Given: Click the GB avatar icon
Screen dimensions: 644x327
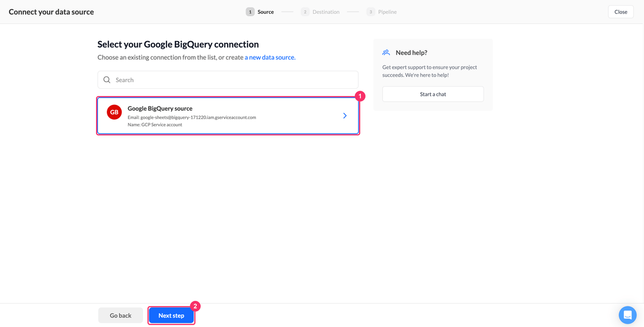Looking at the screenshot, I should click(x=114, y=112).
